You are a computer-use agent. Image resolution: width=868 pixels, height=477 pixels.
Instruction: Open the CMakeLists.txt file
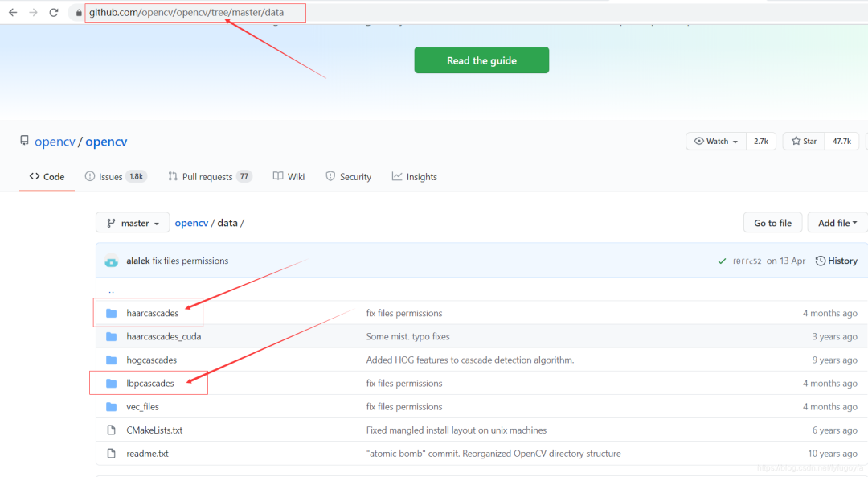[x=154, y=430]
